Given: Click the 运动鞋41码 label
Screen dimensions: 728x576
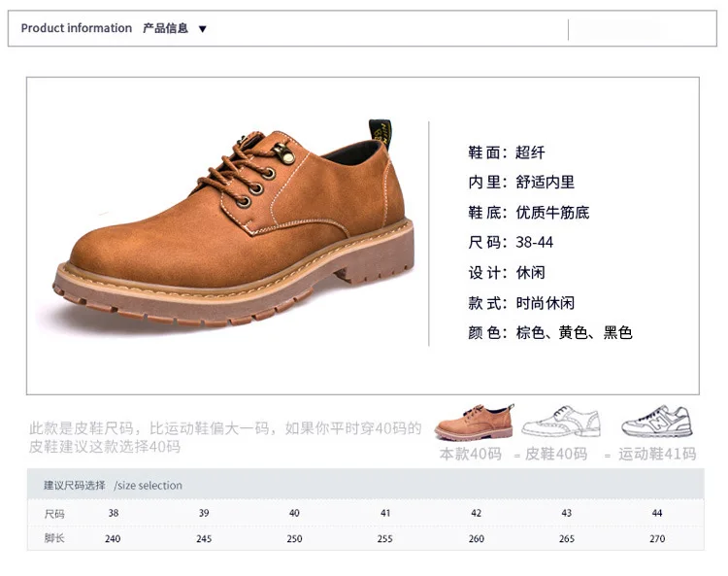Looking at the screenshot, I should pyautogui.click(x=657, y=454).
